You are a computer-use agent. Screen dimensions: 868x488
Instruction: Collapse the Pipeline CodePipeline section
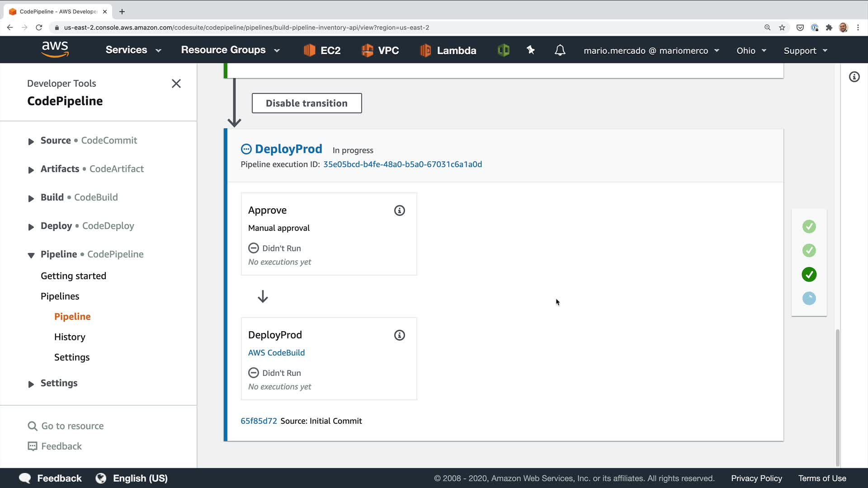pyautogui.click(x=31, y=255)
